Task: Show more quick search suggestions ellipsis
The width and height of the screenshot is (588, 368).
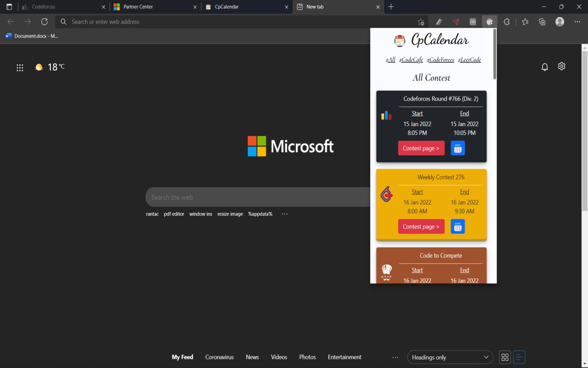Action: 285,214
